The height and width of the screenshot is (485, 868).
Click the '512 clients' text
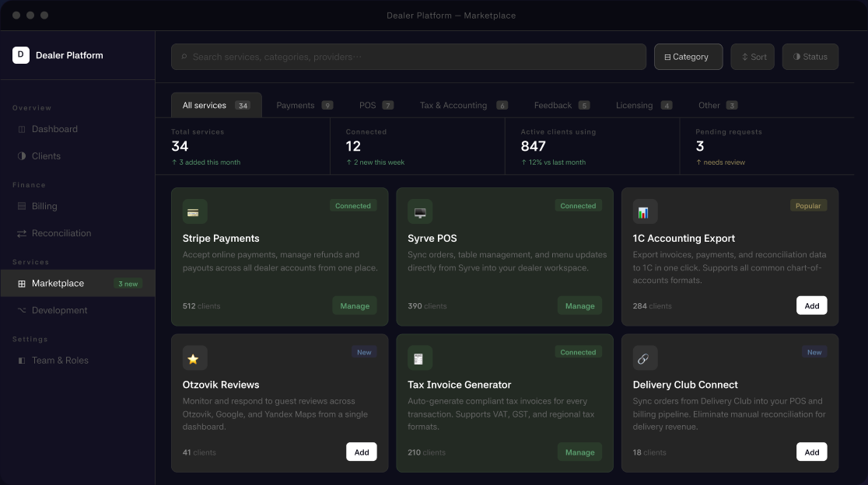tap(201, 306)
